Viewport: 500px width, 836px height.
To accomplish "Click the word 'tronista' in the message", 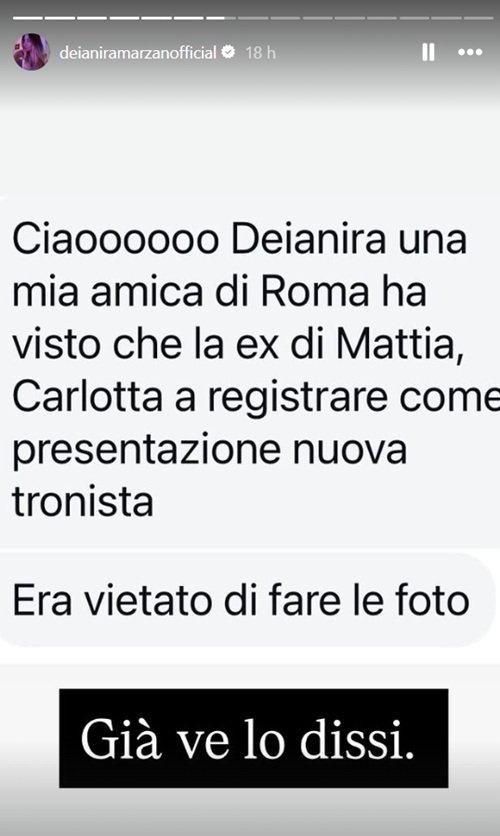I will coord(83,502).
